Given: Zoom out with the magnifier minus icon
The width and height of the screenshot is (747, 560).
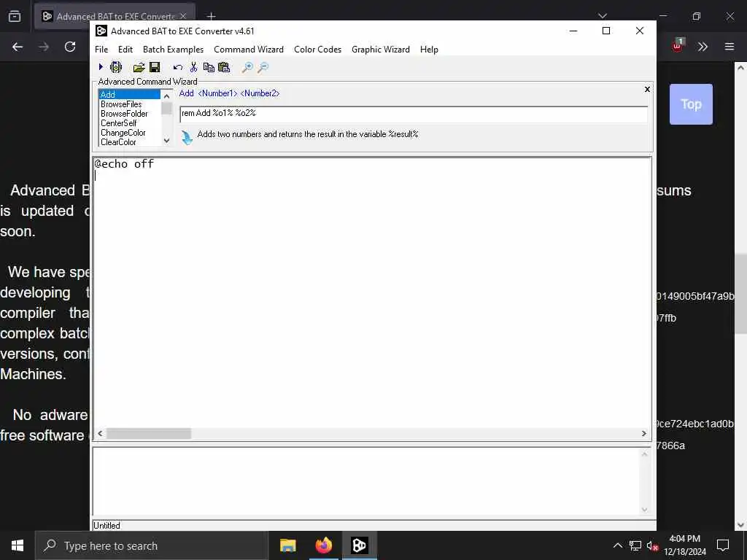Looking at the screenshot, I should point(263,67).
